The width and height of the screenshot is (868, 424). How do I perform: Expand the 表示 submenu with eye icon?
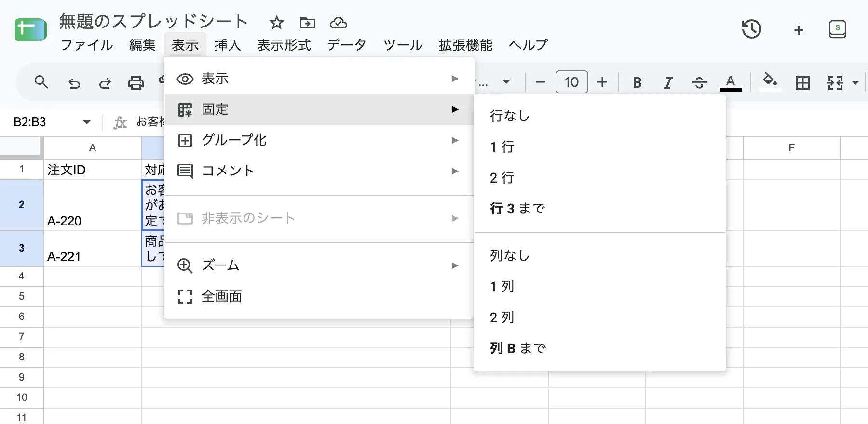click(319, 79)
